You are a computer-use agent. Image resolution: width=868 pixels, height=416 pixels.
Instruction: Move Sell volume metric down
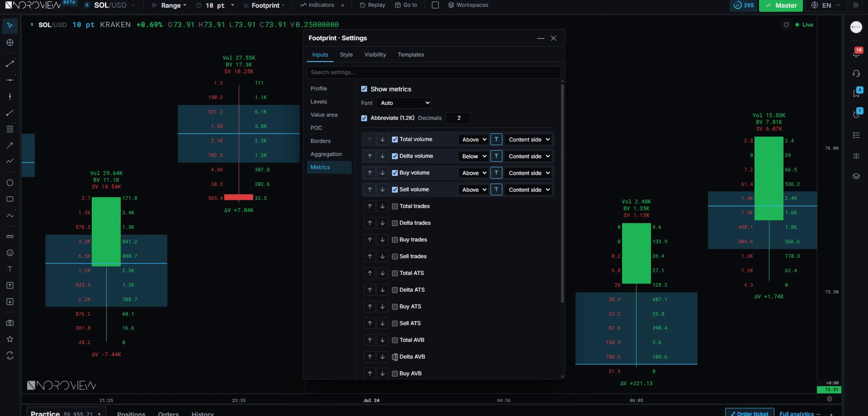coord(382,189)
